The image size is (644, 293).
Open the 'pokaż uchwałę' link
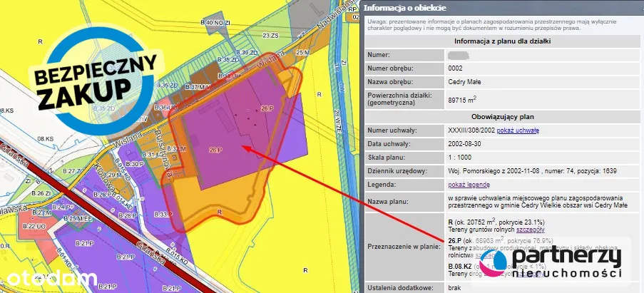518,130
